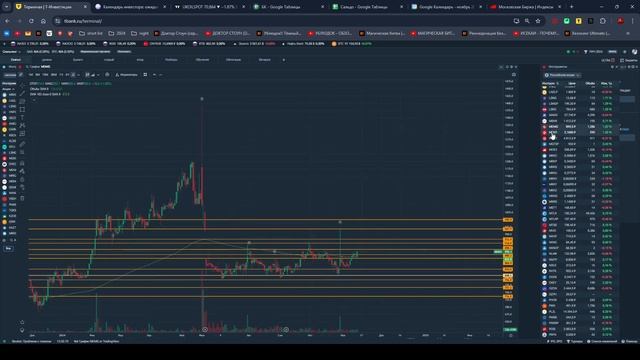Reload the browser page

tap(31, 21)
